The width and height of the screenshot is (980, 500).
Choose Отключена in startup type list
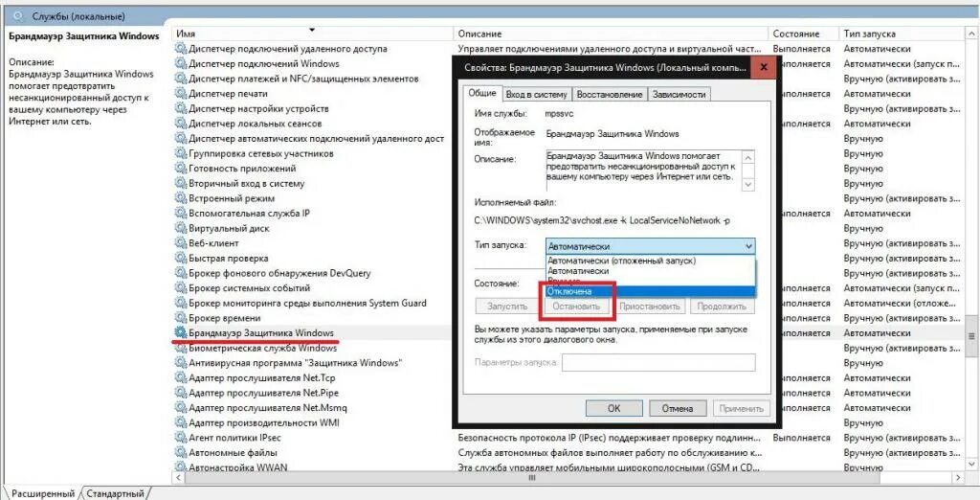(x=650, y=291)
